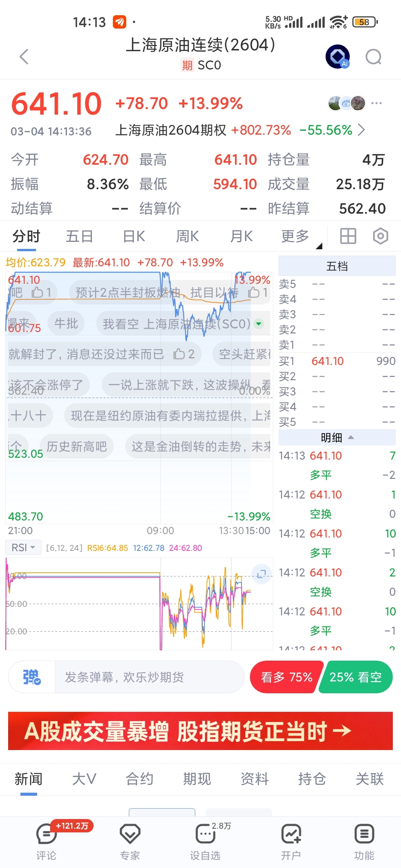Image resolution: width=401 pixels, height=868 pixels.
Task: Switch to 分时 chart tab
Action: [26, 236]
